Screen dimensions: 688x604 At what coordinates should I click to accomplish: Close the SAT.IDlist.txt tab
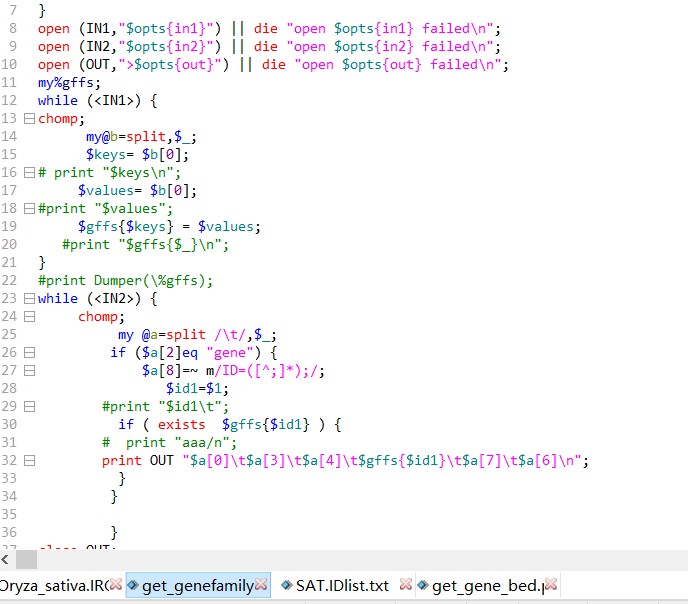406,584
